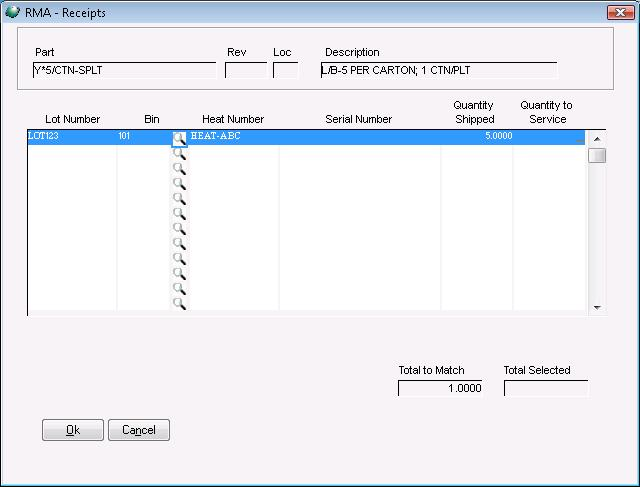Click the Serial Number column header
The width and height of the screenshot is (640, 487).
click(x=359, y=119)
